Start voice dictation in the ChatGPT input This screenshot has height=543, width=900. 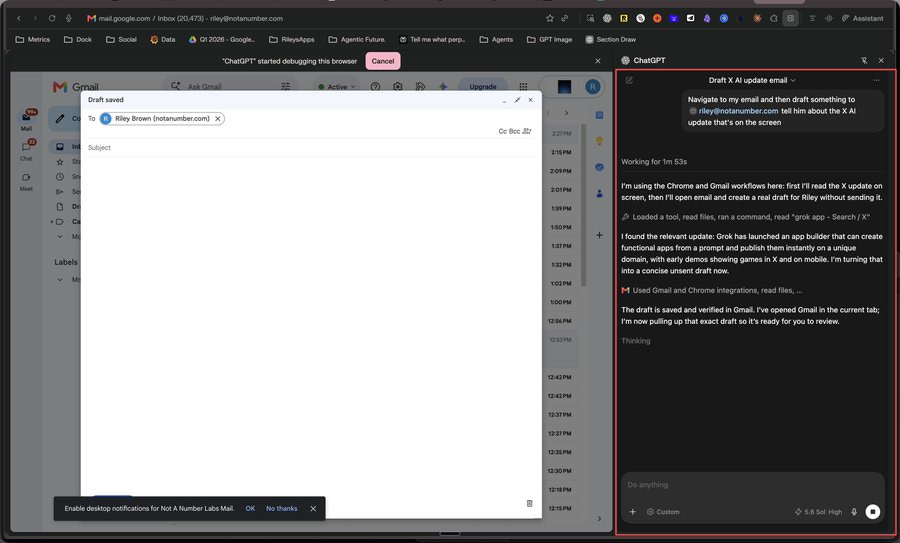tap(854, 512)
